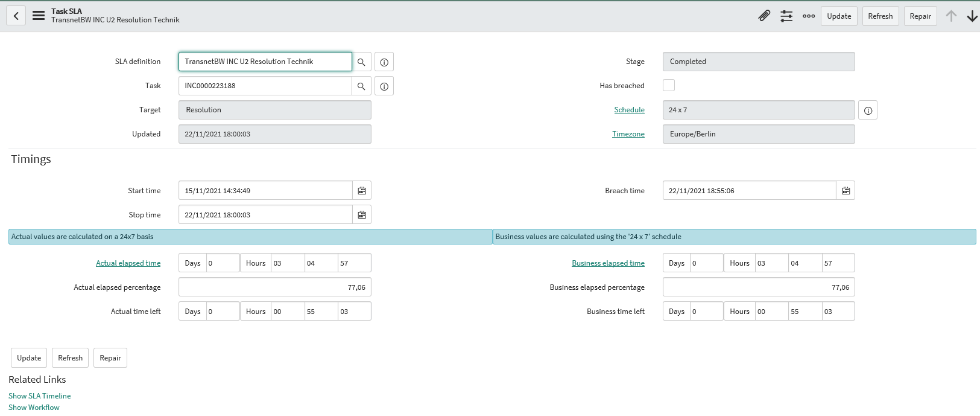Preview the 24 x 7 schedule record
Screen dimensions: 980x416
(868, 110)
